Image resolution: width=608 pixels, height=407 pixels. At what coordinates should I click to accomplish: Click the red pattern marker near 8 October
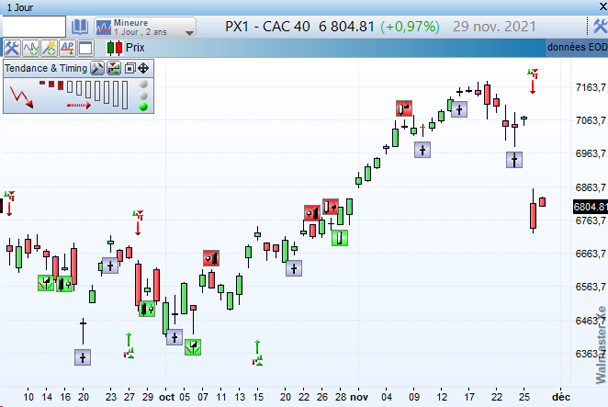tap(211, 258)
